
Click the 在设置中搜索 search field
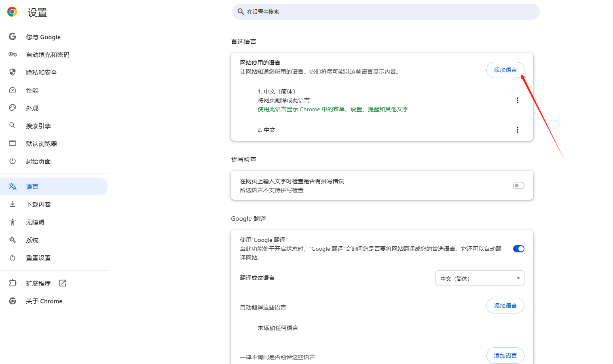tap(386, 12)
